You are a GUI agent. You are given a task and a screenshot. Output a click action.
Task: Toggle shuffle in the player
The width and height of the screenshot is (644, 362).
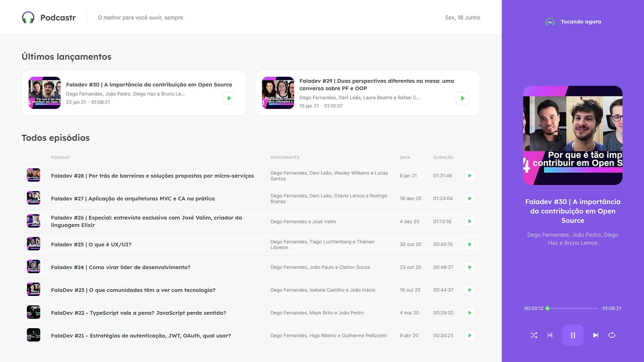534,335
